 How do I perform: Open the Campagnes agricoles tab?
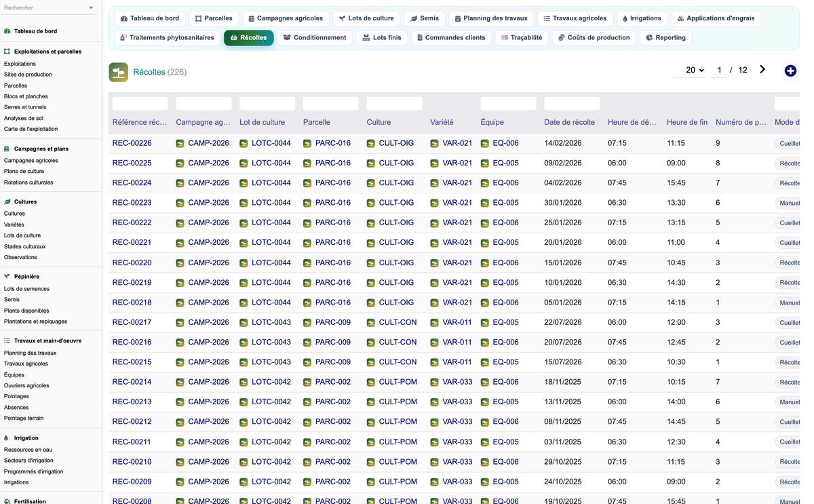click(x=286, y=18)
